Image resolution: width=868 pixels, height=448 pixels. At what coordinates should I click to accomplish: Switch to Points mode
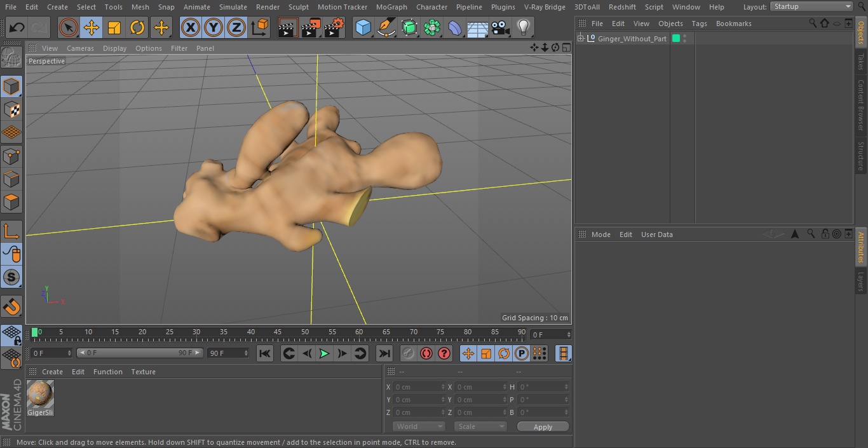(11, 156)
